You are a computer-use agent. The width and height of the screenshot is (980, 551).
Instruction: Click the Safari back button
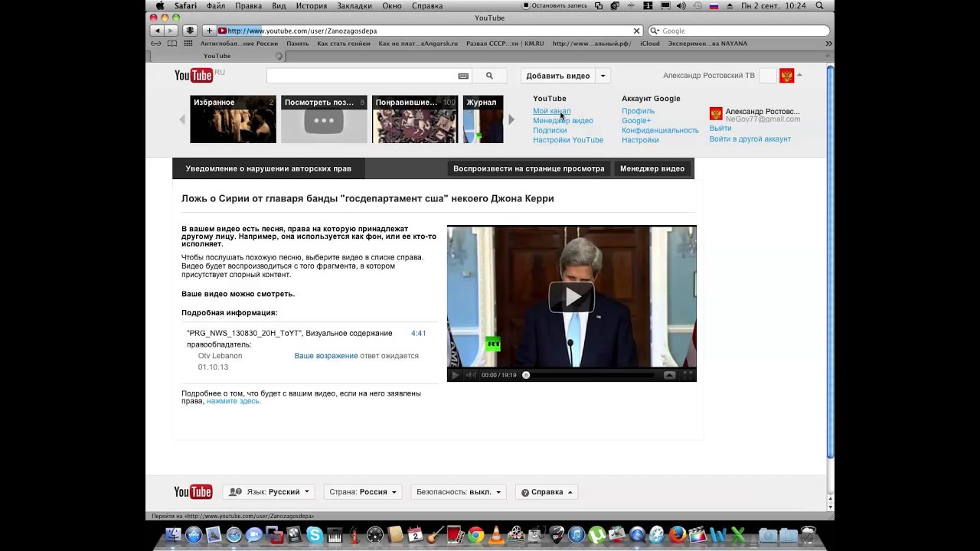pyautogui.click(x=157, y=31)
